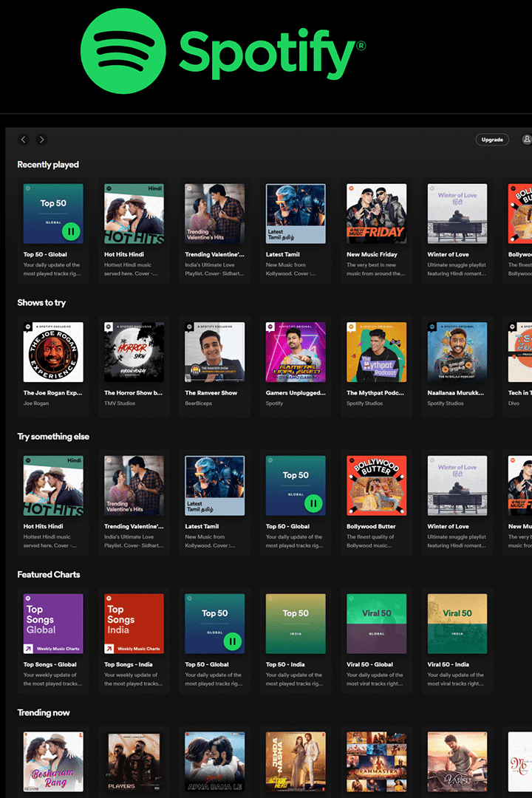The width and height of the screenshot is (532, 798).
Task: Open Latest Tamil cover in Recently played
Action: (x=296, y=214)
